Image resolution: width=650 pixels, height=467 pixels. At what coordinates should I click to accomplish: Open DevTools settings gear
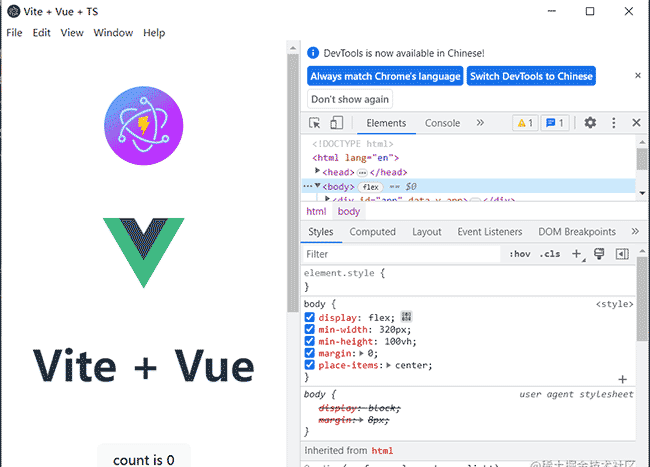point(590,123)
